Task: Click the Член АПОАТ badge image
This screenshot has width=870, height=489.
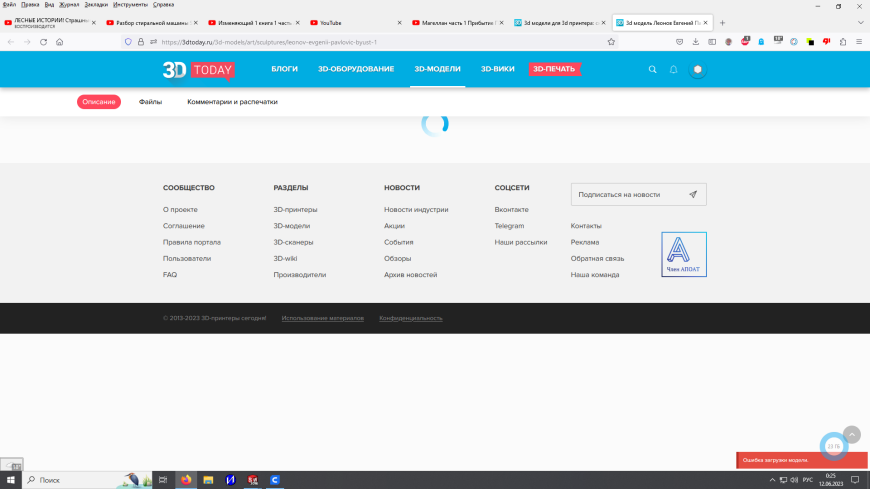Action: coord(684,254)
